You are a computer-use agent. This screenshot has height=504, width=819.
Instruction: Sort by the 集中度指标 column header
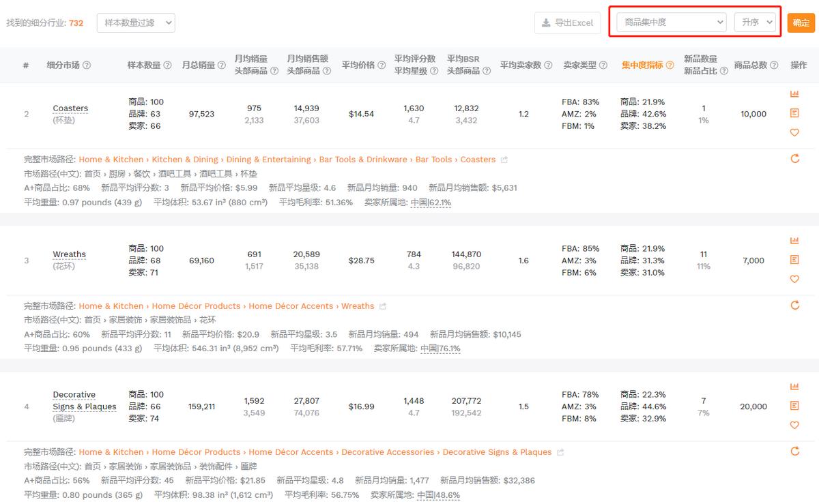click(642, 65)
